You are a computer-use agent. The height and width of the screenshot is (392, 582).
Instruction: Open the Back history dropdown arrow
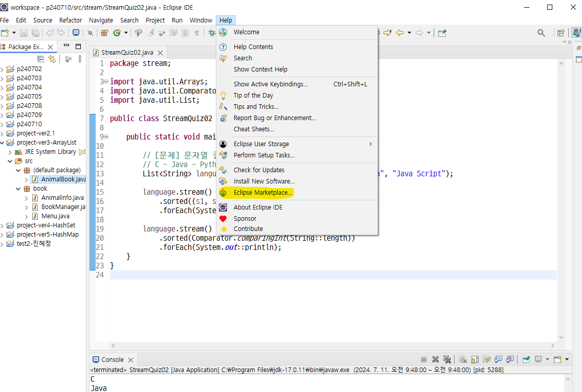(x=410, y=33)
